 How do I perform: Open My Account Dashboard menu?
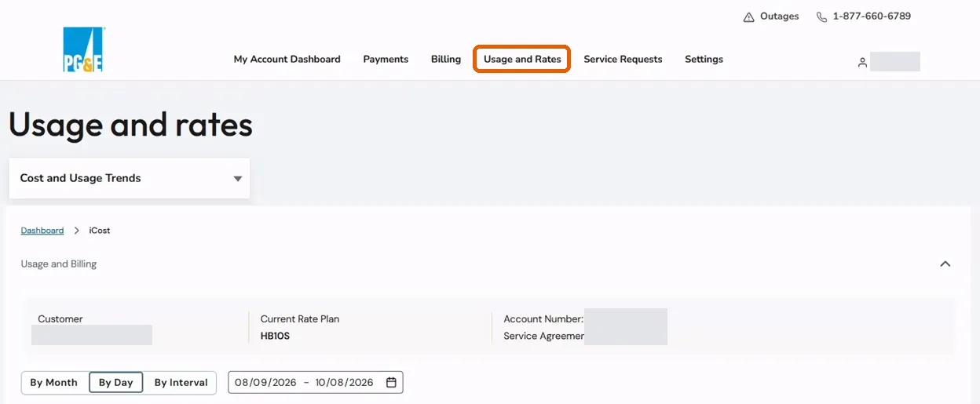[x=287, y=60]
